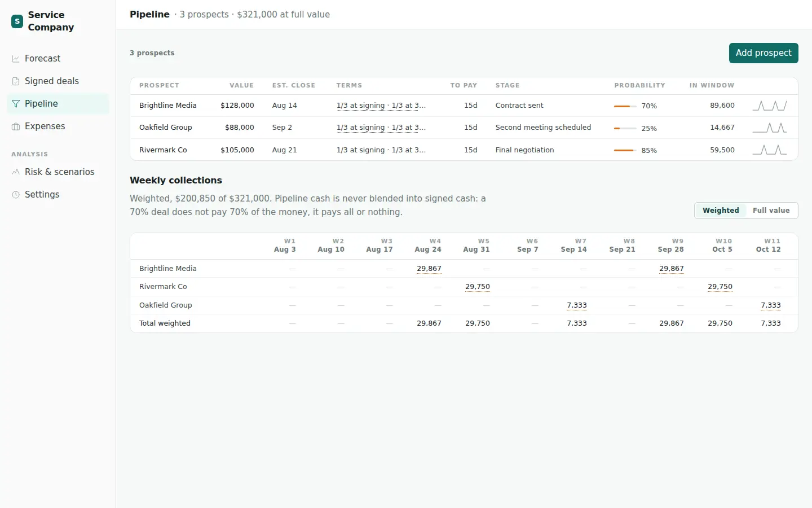Select the Weighted view toggle
The image size is (812, 508).
721,211
